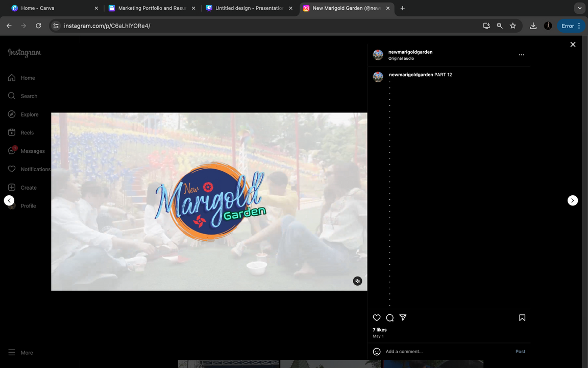Click Post to submit comment
588x368 pixels.
pos(520,352)
